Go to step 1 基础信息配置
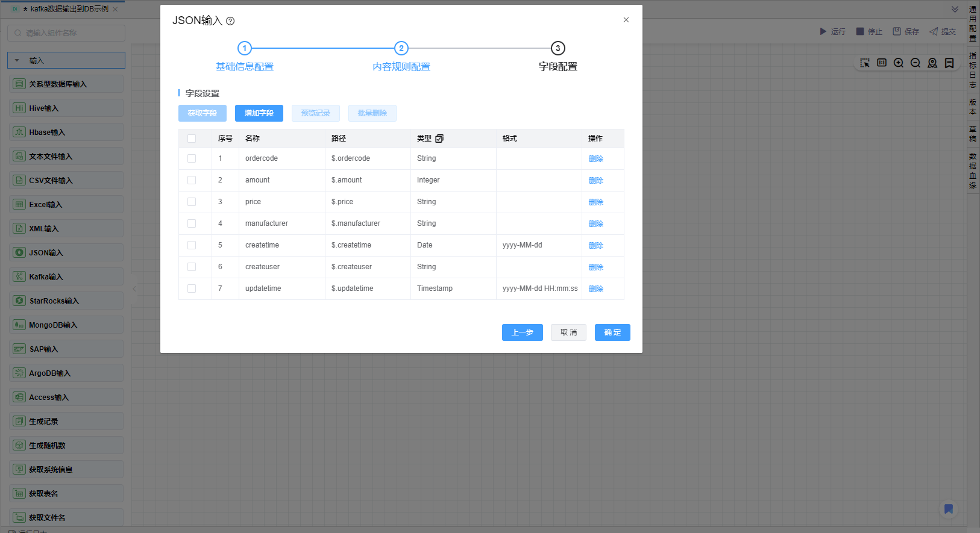This screenshot has height=533, width=980. click(244, 48)
